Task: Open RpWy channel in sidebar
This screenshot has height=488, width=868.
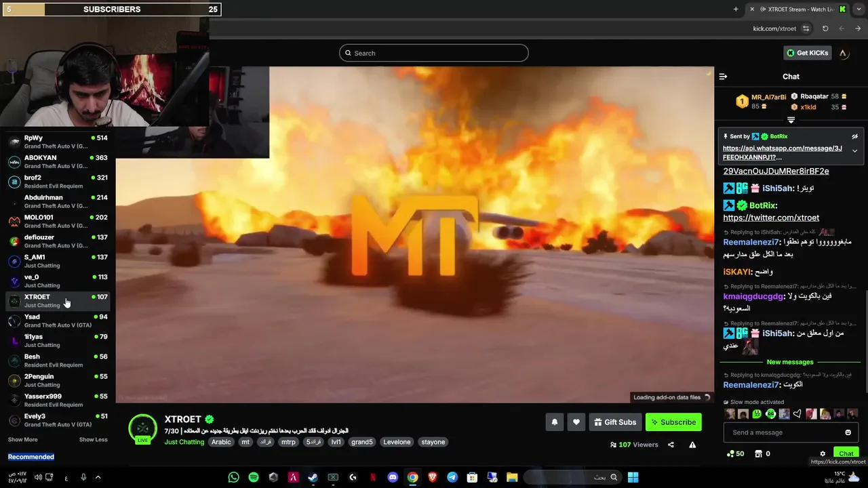Action: click(x=58, y=142)
